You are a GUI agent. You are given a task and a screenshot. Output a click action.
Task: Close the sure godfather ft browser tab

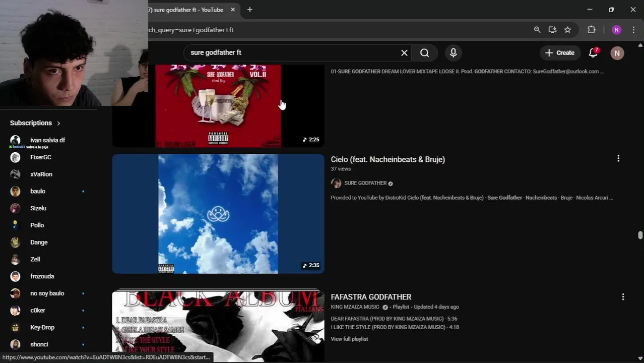click(233, 10)
